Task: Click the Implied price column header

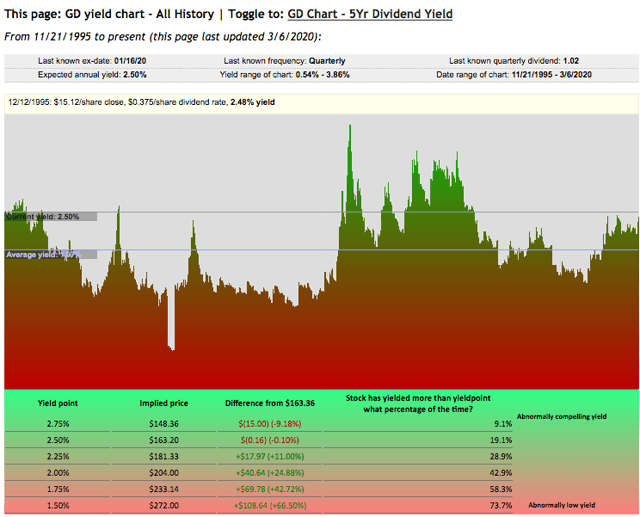Action: (x=164, y=403)
